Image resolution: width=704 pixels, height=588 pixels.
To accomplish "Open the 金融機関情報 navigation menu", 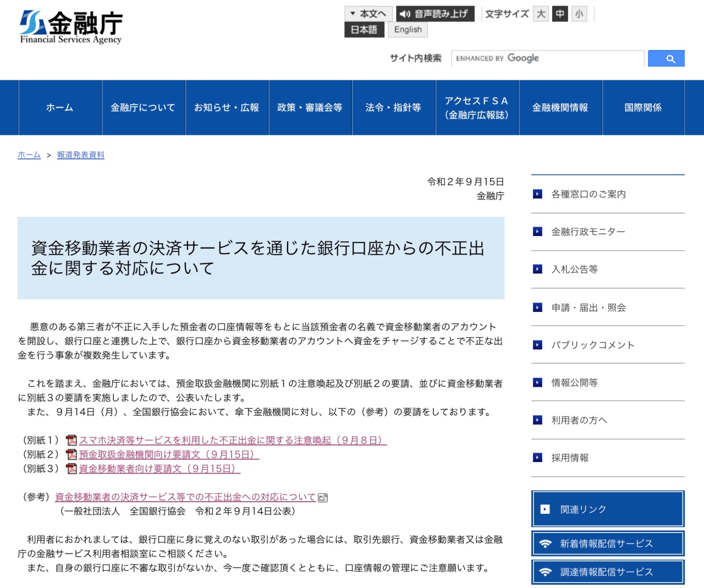I will coord(560,108).
